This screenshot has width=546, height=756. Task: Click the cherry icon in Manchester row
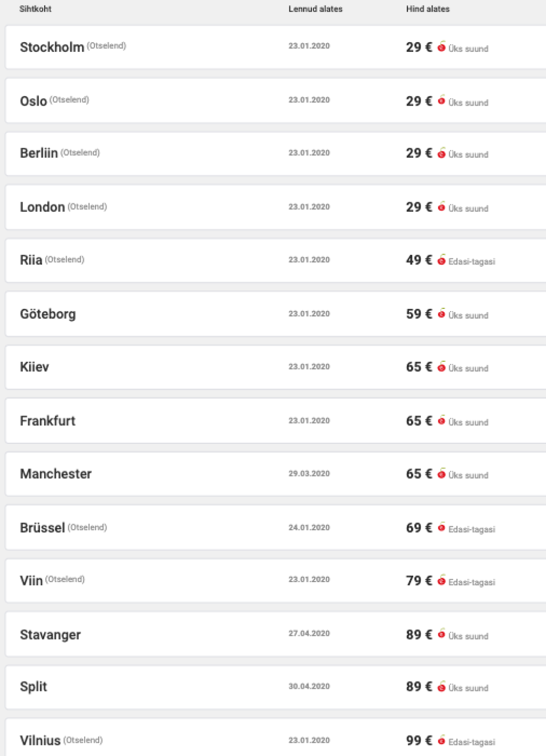tap(441, 474)
